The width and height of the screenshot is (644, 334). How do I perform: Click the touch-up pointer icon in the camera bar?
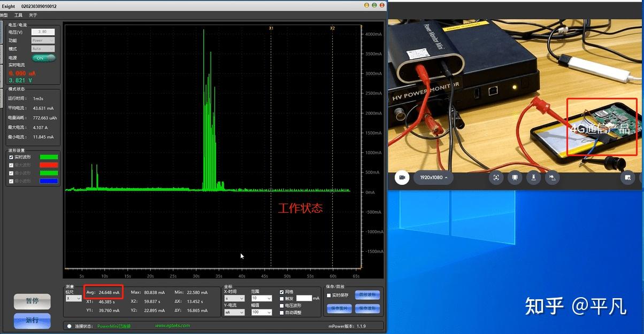tap(551, 177)
